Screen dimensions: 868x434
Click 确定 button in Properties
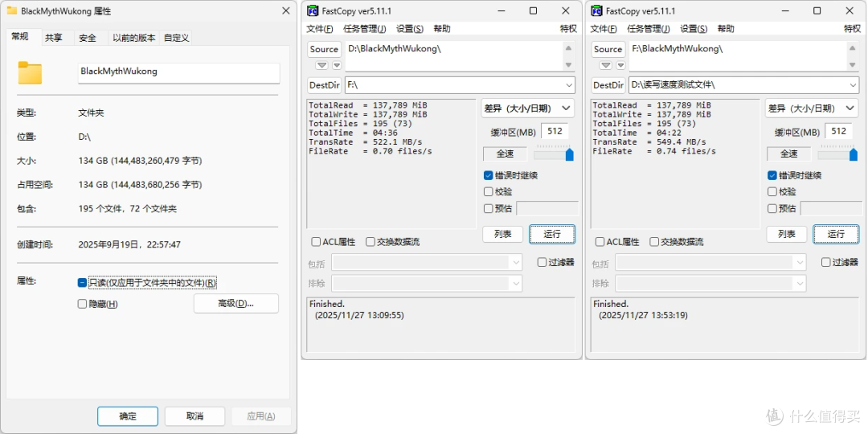128,416
